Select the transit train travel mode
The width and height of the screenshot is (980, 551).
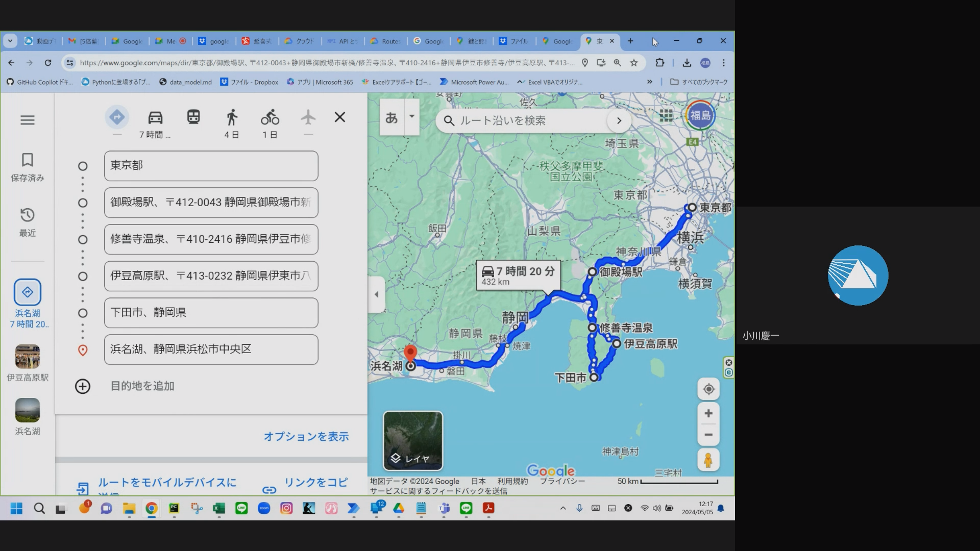pyautogui.click(x=193, y=117)
